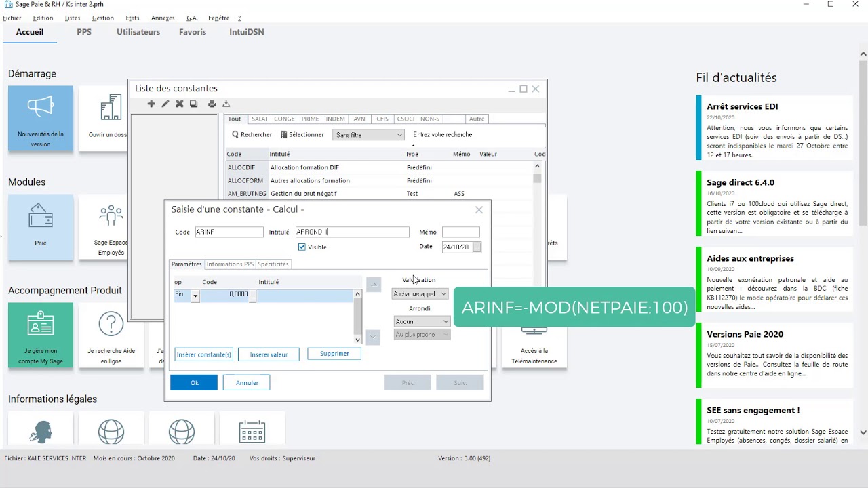This screenshot has height=488, width=868.
Task: Move the formula line down with the arrow button
Action: (374, 336)
